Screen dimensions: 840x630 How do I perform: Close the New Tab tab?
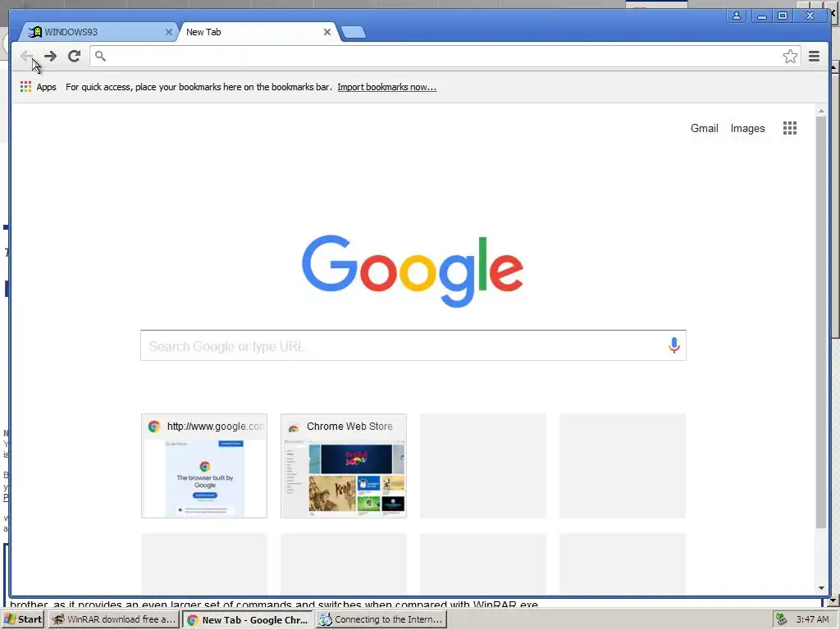point(327,32)
